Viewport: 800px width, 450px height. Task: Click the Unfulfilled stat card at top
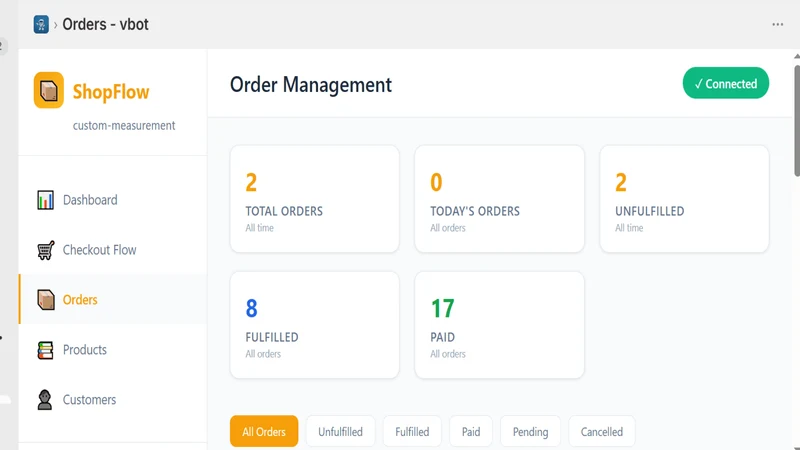point(684,199)
